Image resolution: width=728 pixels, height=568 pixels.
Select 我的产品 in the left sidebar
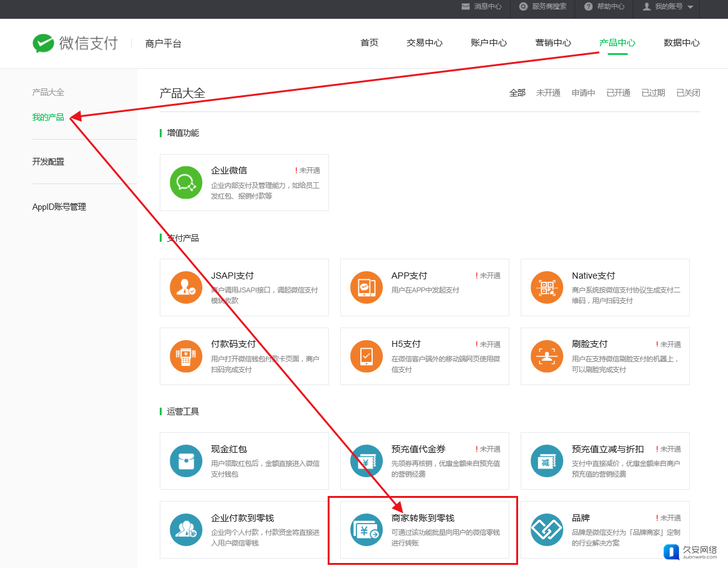click(48, 117)
